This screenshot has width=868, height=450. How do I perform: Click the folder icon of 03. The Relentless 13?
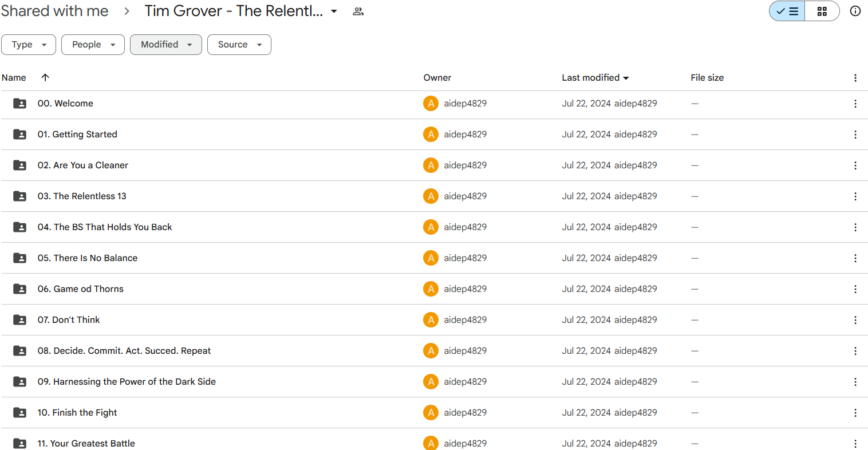(x=19, y=196)
